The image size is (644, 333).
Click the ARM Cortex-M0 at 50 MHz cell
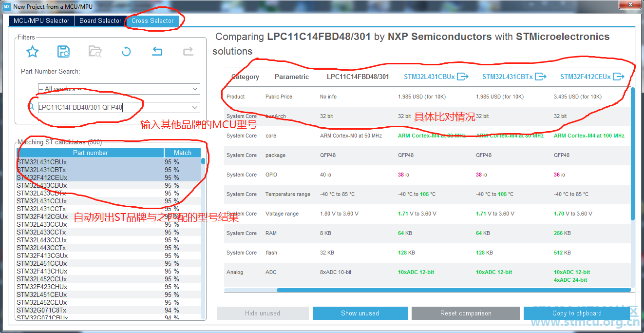351,136
